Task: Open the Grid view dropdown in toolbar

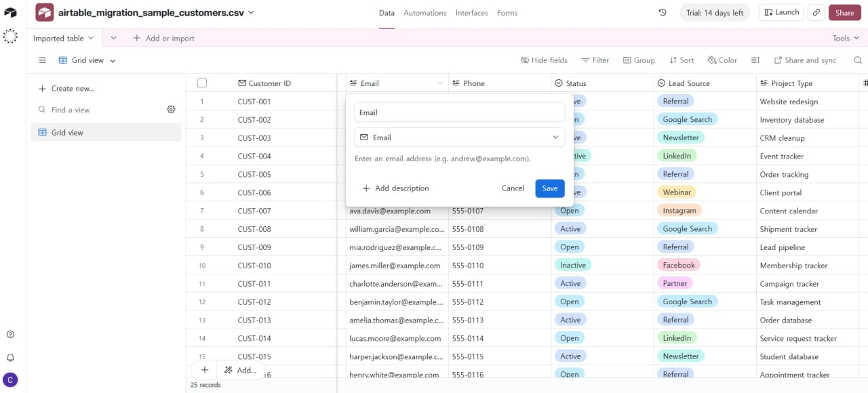Action: 87,60
